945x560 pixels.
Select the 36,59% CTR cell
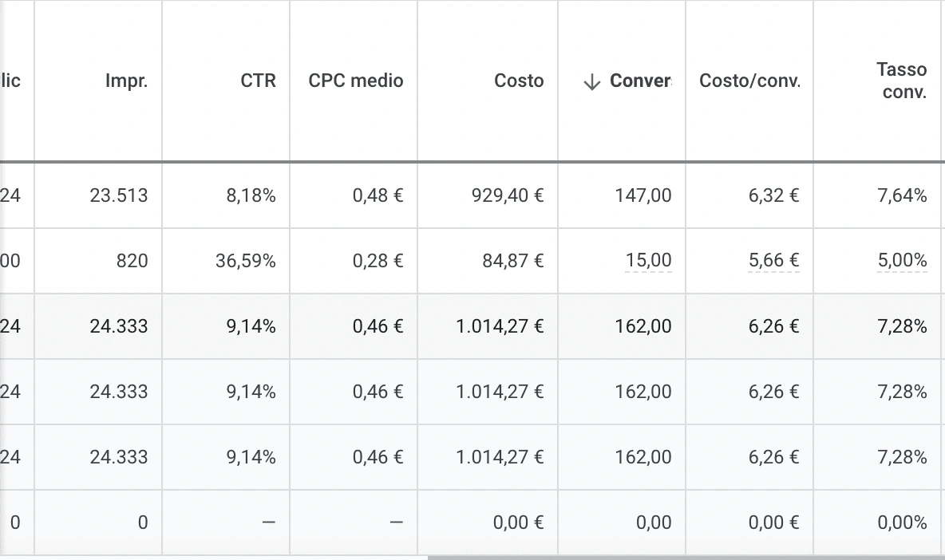click(226, 261)
